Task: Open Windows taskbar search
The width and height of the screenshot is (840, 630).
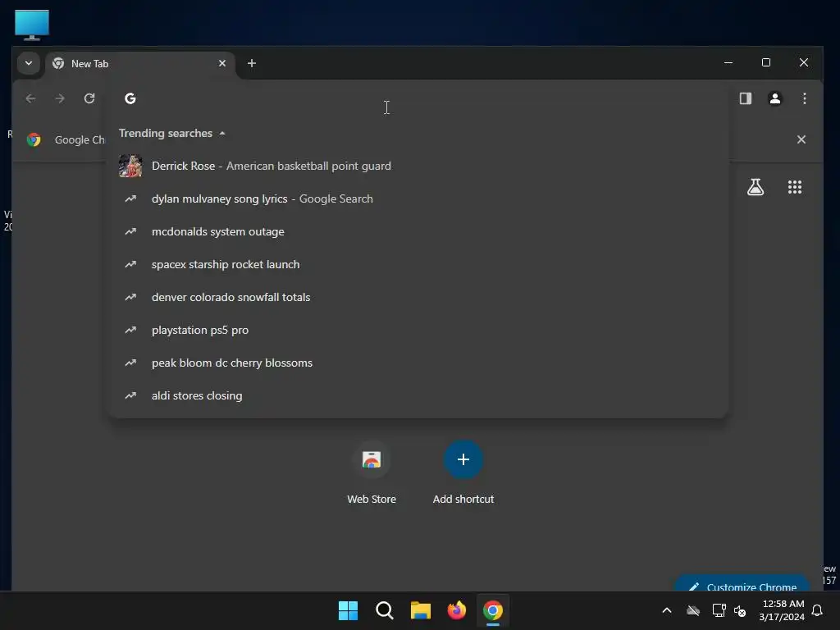Action: point(385,610)
